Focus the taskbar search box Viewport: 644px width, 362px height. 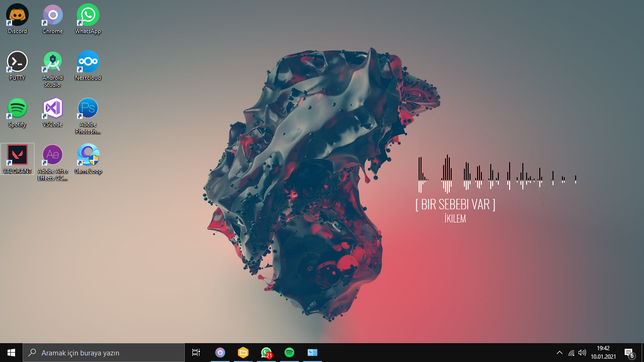click(104, 353)
